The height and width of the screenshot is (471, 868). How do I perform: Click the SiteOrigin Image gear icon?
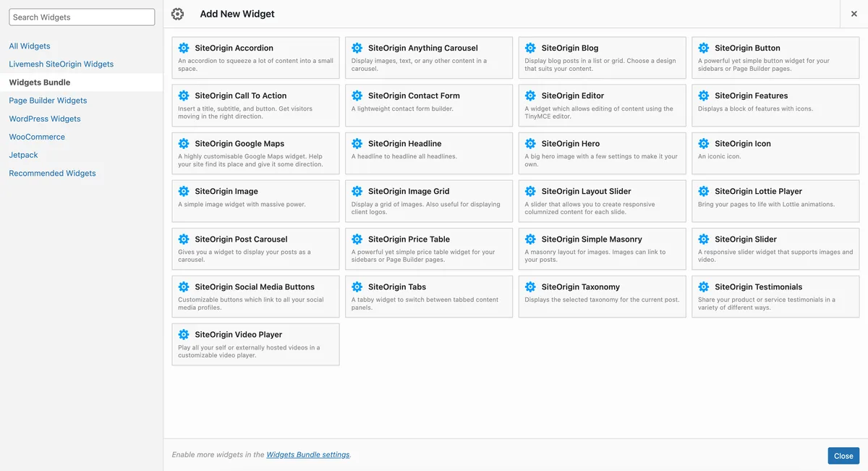pyautogui.click(x=184, y=191)
